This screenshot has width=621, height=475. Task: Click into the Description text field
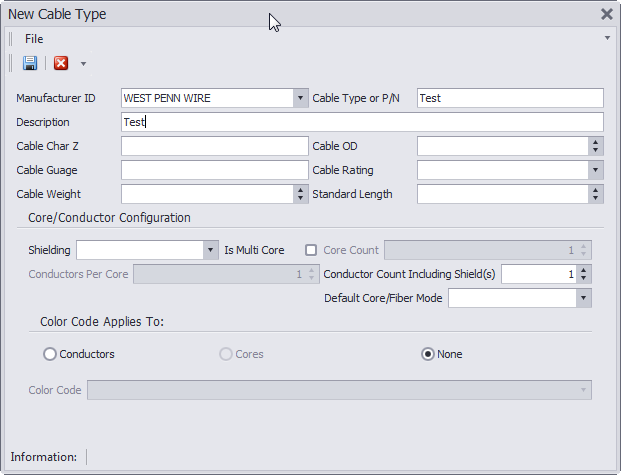point(362,122)
